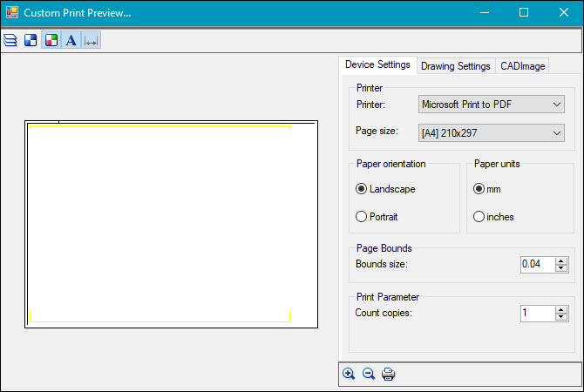The image size is (584, 392).
Task: Decrease the Count copies value
Action: (x=561, y=317)
